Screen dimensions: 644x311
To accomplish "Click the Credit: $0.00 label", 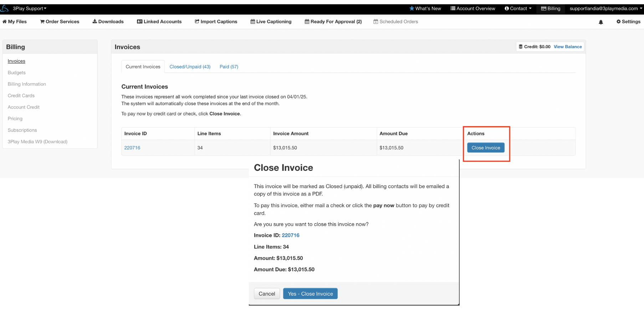I will (x=535, y=47).
